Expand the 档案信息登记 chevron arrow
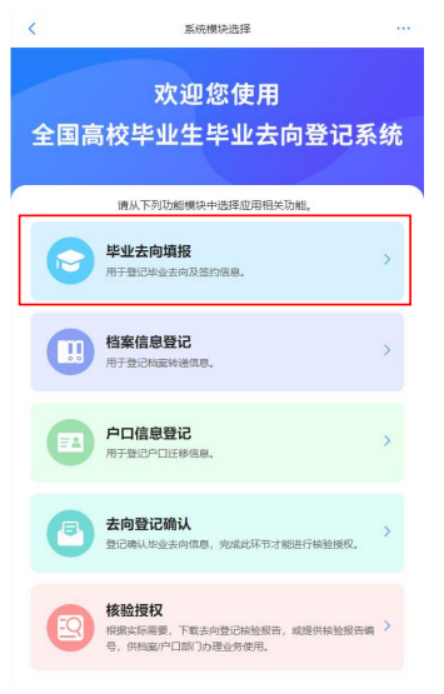This screenshot has height=694, width=444. pos(387,350)
